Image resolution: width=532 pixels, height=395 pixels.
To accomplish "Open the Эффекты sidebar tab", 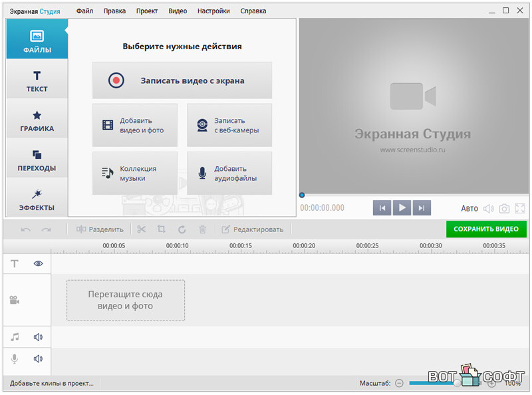I will pyautogui.click(x=37, y=197).
